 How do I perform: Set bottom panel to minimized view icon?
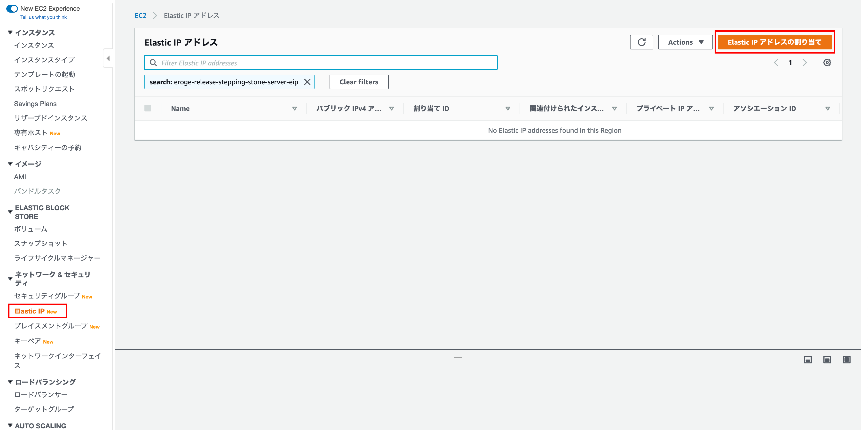[x=808, y=360]
